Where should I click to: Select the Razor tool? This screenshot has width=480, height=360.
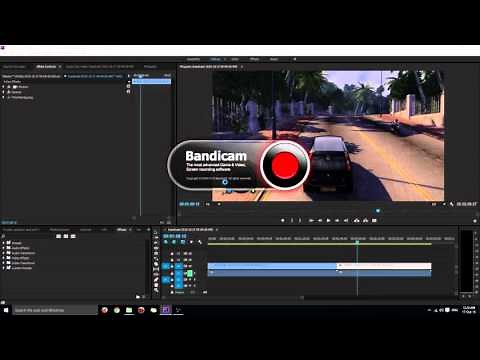coord(156,259)
